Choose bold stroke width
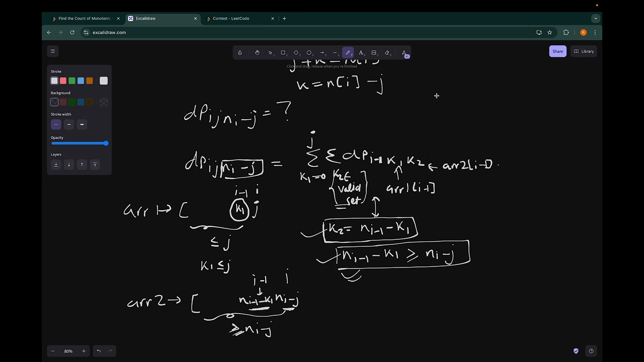 click(x=69, y=124)
